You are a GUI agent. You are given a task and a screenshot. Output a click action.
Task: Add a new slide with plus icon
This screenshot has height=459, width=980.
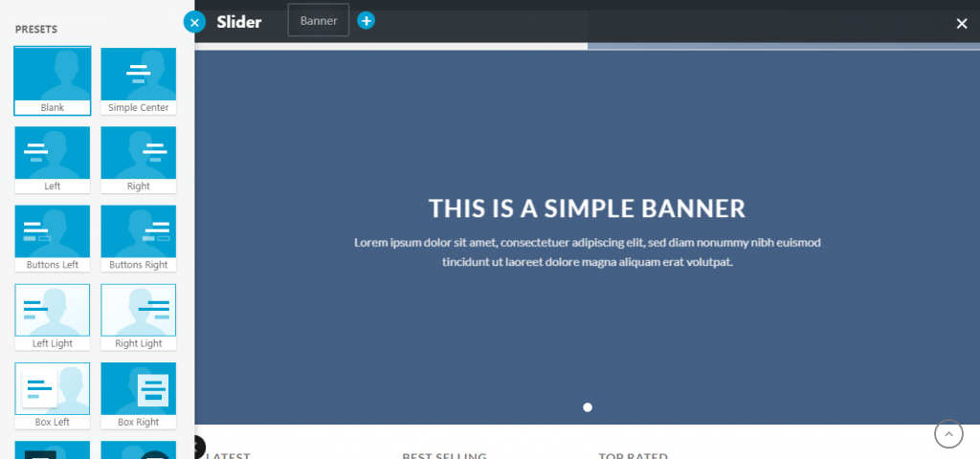point(367,21)
